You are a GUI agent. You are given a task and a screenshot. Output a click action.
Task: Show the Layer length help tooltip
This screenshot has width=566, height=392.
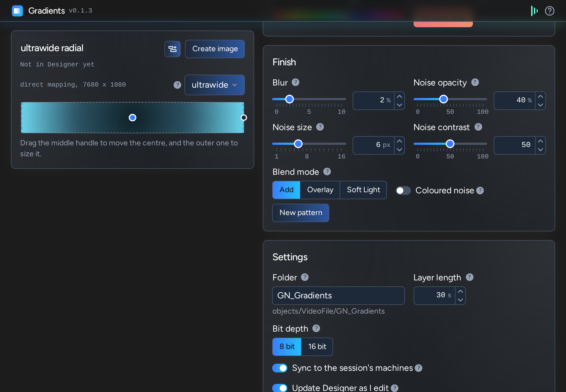tap(470, 277)
